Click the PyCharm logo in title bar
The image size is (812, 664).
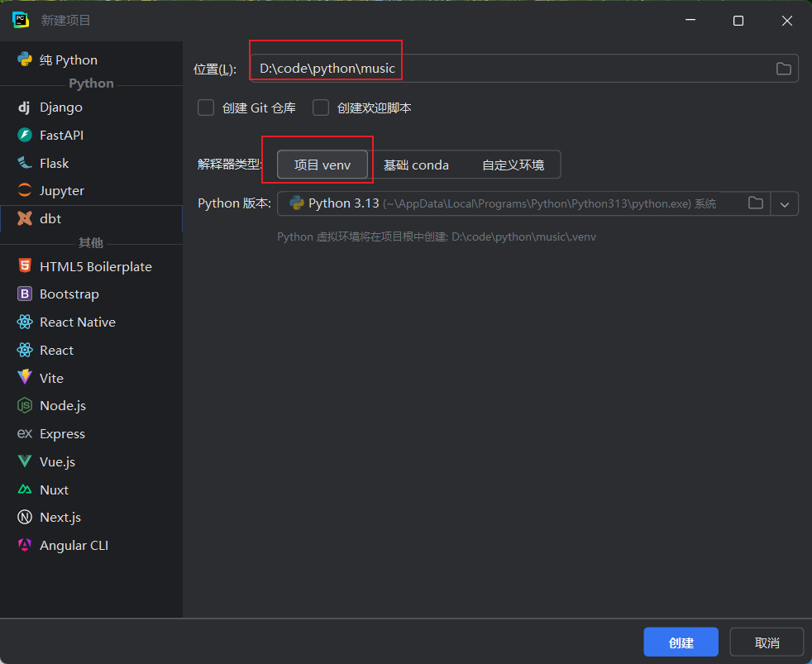(x=20, y=20)
